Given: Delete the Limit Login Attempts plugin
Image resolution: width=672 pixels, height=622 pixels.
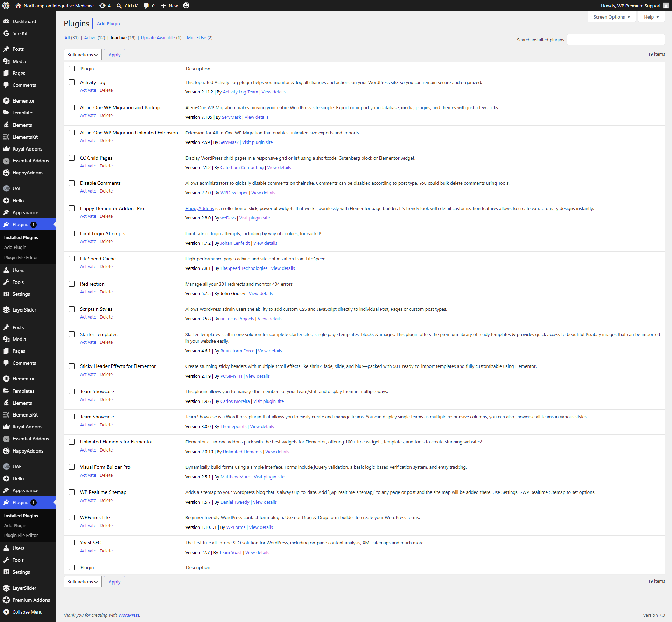Looking at the screenshot, I should [106, 241].
